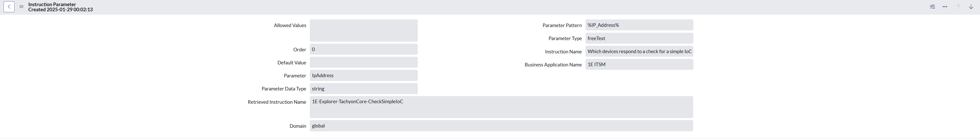Click the Order field
The width and height of the screenshot is (980, 139).
coord(363,50)
